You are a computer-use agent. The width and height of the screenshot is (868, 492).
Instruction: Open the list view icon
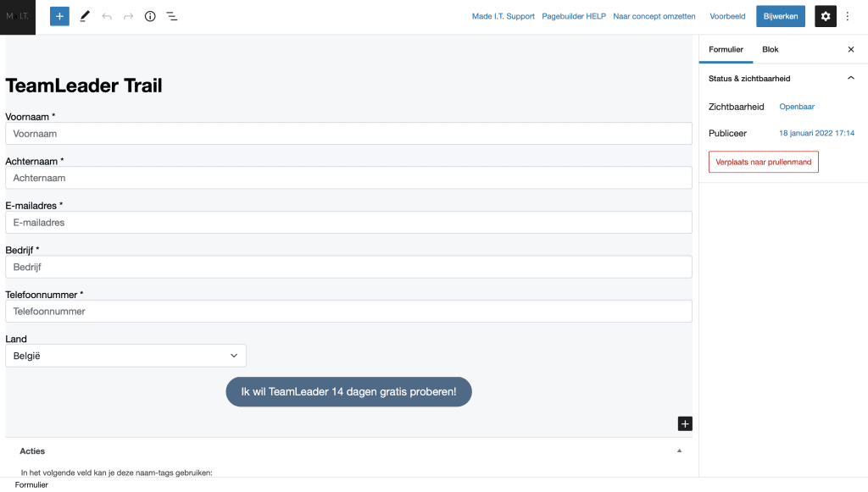pyautogui.click(x=171, y=16)
